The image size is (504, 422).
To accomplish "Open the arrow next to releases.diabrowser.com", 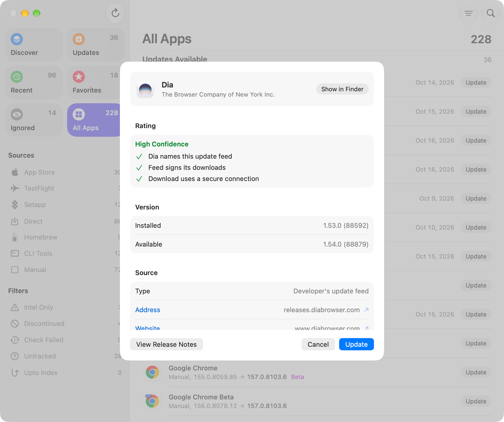I will [x=367, y=310].
